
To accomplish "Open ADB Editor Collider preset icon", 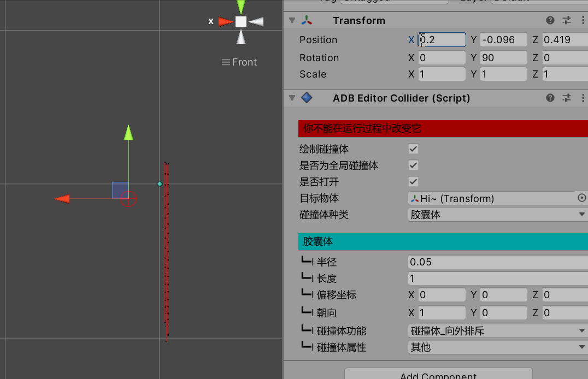I will coord(567,98).
